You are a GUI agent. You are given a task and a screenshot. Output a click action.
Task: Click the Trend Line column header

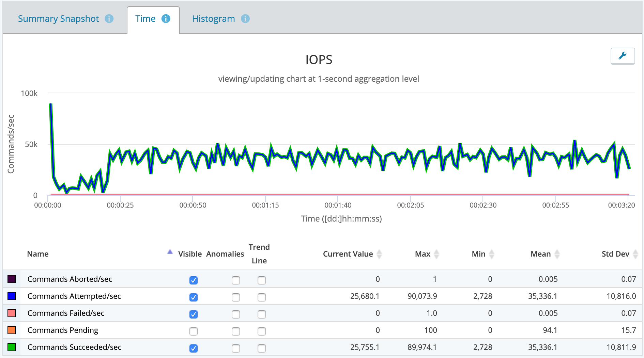[x=259, y=254]
